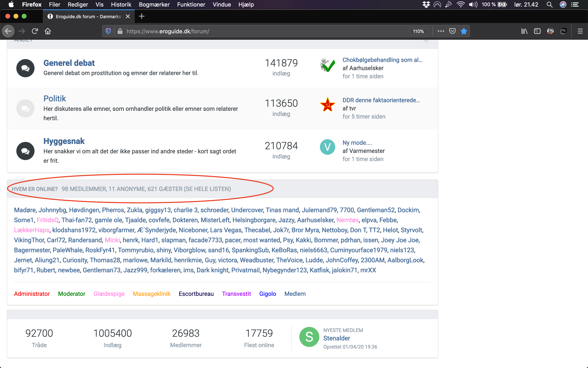Click the purple Transvestit legend label
Viewport: 588px width, 368px height.
(x=236, y=294)
